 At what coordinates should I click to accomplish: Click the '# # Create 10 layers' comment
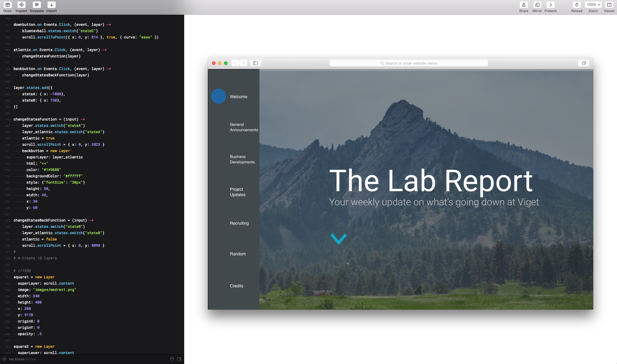point(35,258)
